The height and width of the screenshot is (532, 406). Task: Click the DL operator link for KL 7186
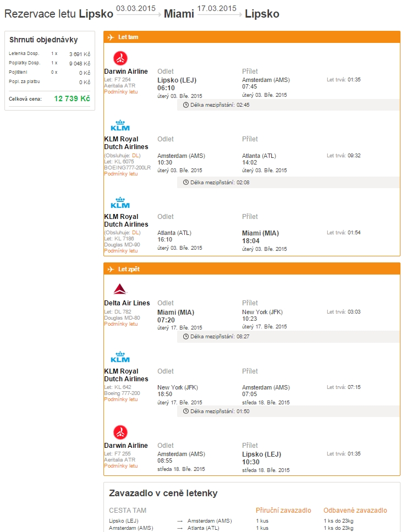[x=135, y=232]
